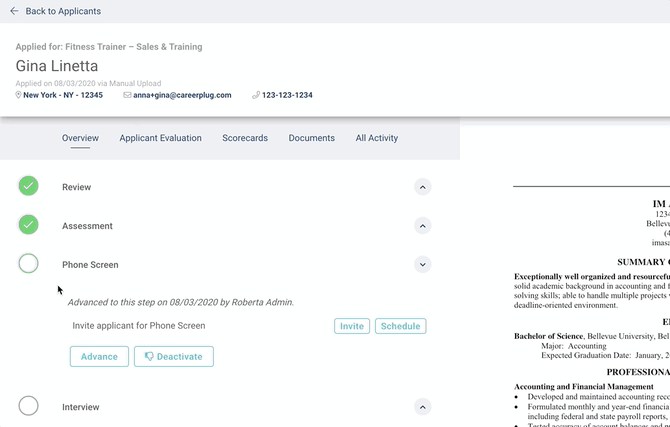The height and width of the screenshot is (427, 670).
Task: Click the back arrow icon
Action: 14,11
